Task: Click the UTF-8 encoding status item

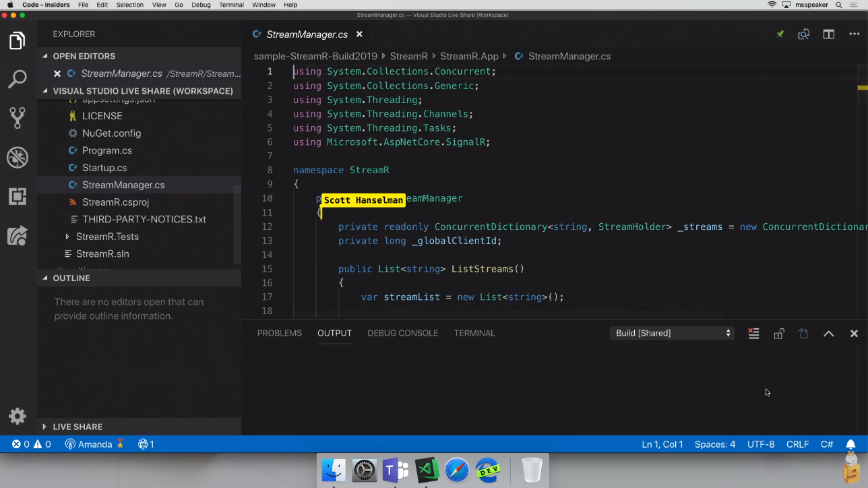Action: pyautogui.click(x=761, y=444)
